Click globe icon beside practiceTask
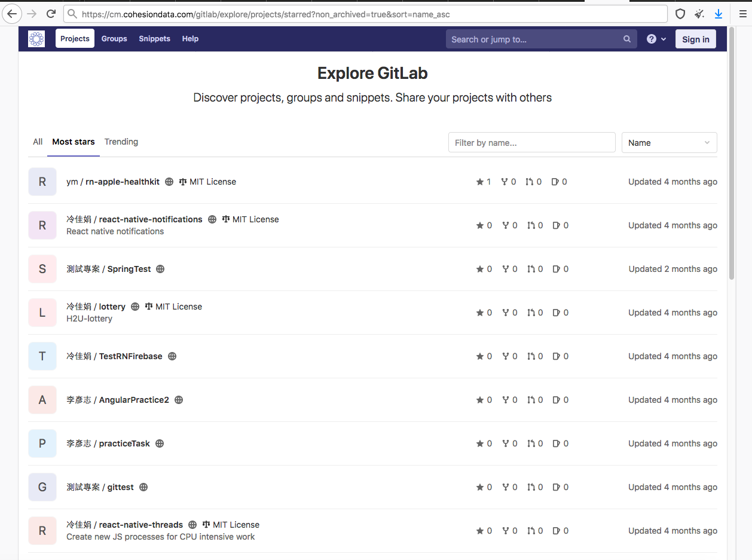The height and width of the screenshot is (560, 752). [160, 443]
